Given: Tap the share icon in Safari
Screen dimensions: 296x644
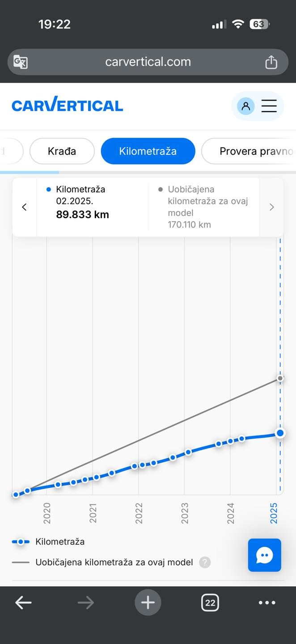Looking at the screenshot, I should pos(271,62).
